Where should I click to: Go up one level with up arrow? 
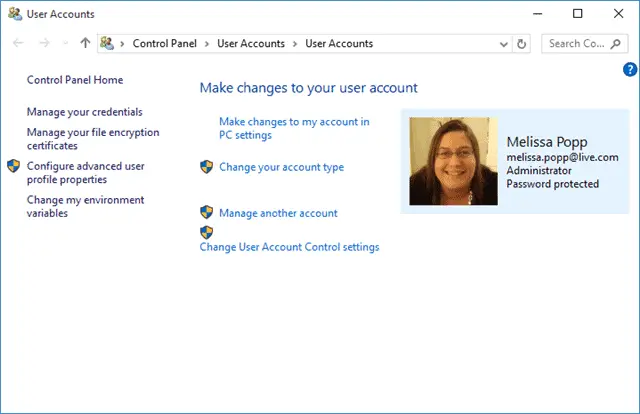tap(85, 43)
